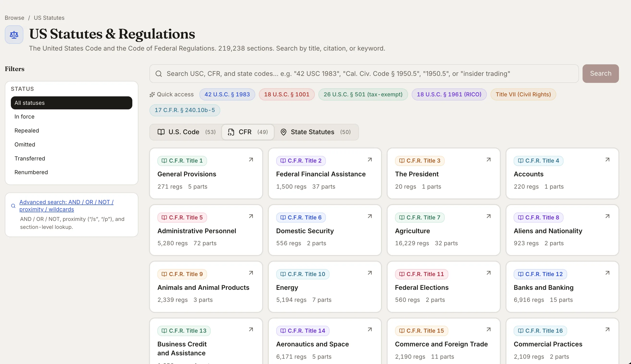Open the 18 U.S.C. § 1961 (RICO) chip

[449, 94]
